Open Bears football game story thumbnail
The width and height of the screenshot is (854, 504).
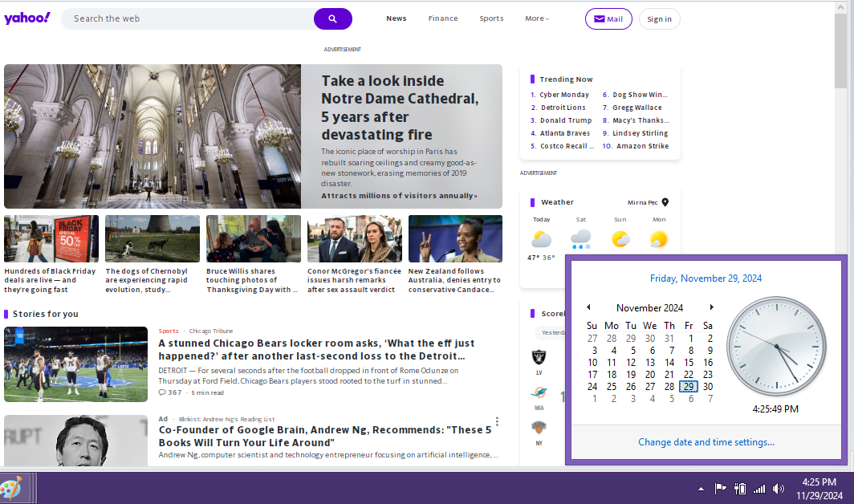[x=75, y=364]
